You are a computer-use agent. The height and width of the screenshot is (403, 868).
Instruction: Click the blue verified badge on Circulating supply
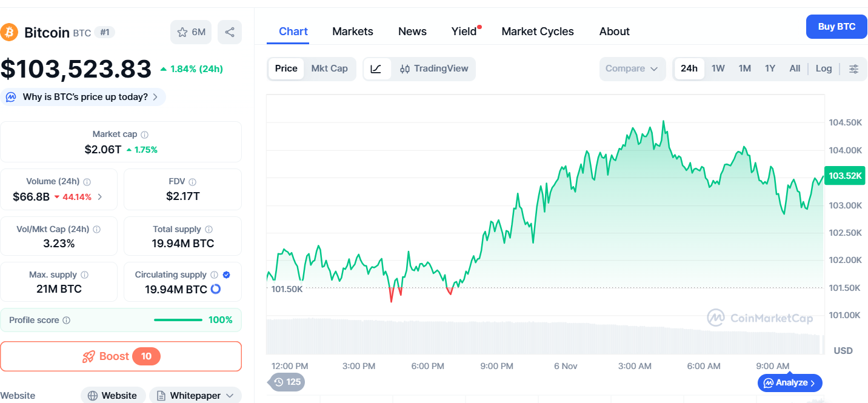point(226,275)
